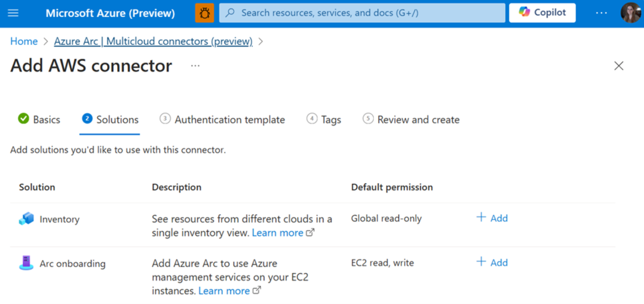Close the Add AWS connector pane
The image size is (644, 304).
(618, 66)
